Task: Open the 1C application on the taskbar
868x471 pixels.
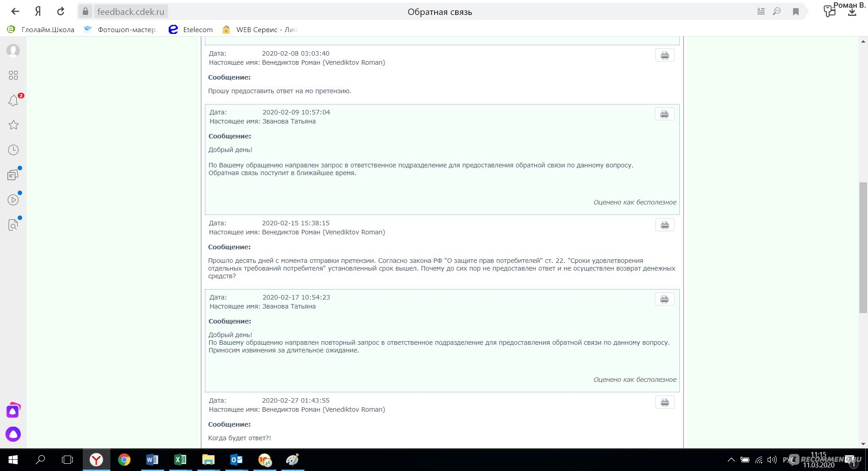Action: point(265,460)
